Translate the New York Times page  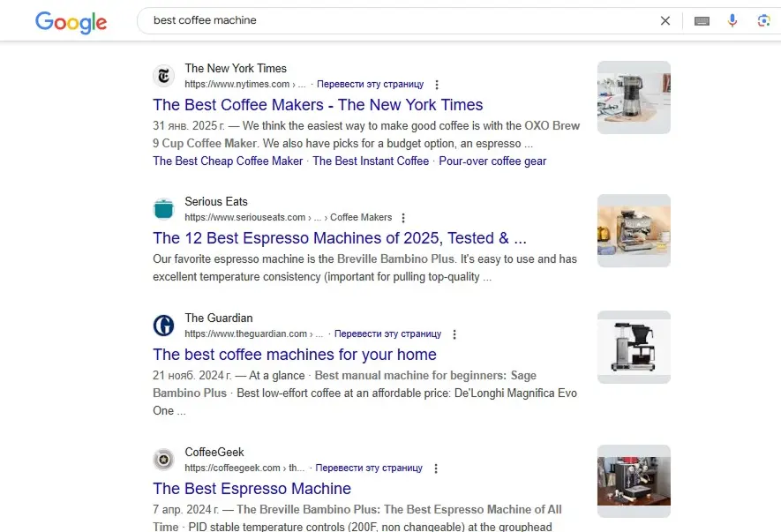[x=370, y=84]
